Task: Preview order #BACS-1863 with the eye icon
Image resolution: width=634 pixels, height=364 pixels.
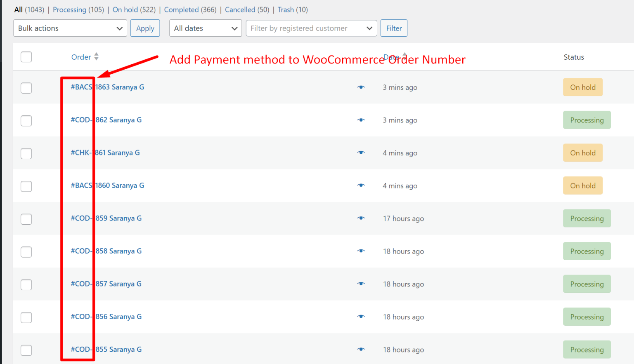Action: click(x=361, y=87)
